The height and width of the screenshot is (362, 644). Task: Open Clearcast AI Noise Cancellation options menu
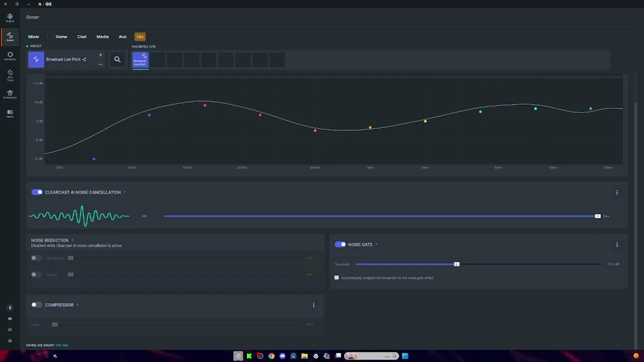(617, 192)
